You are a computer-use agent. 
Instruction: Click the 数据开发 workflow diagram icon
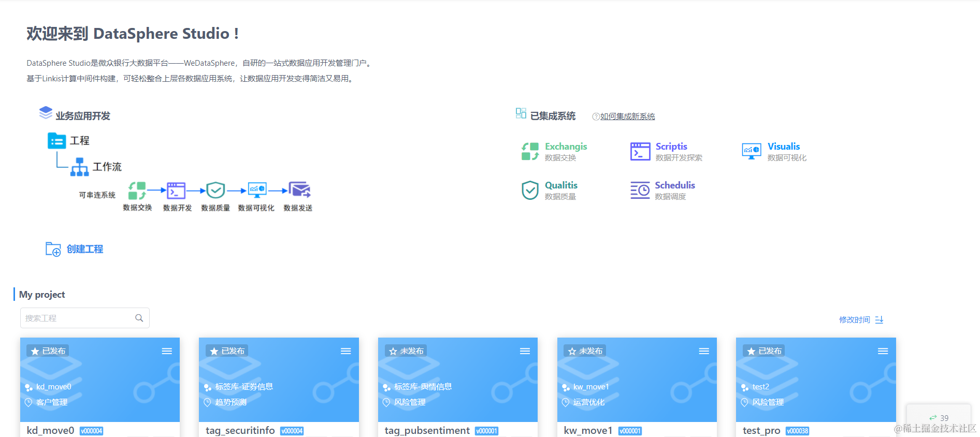coord(176,191)
